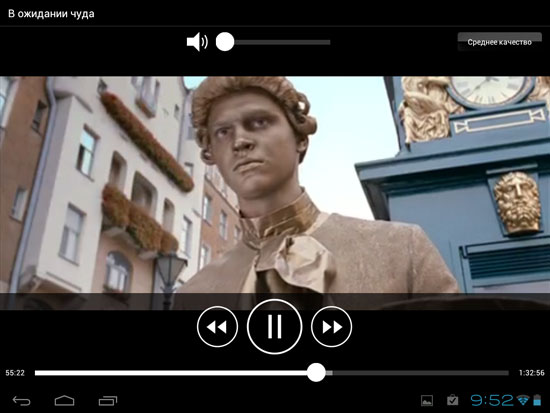Click the volume slider knob

[x=225, y=42]
